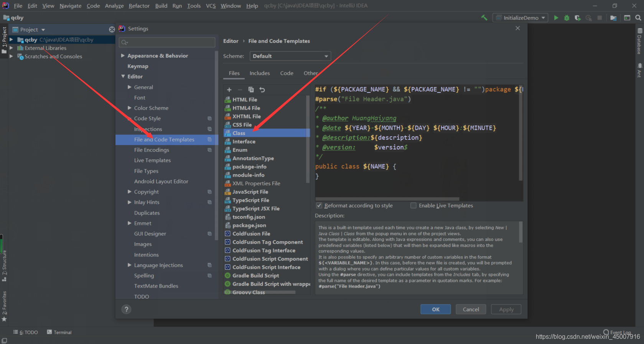Expand the General settings node
Screen dimensions: 644x344
[x=130, y=87]
